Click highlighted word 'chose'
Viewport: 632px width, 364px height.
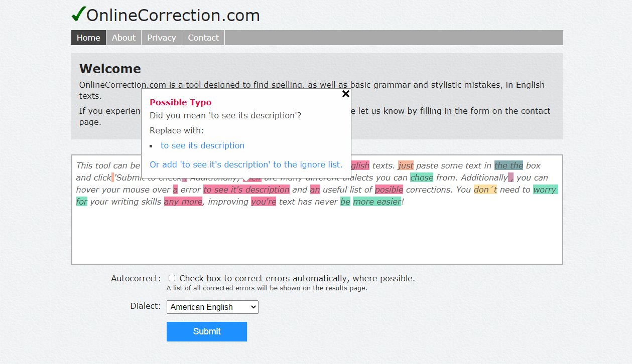click(422, 177)
